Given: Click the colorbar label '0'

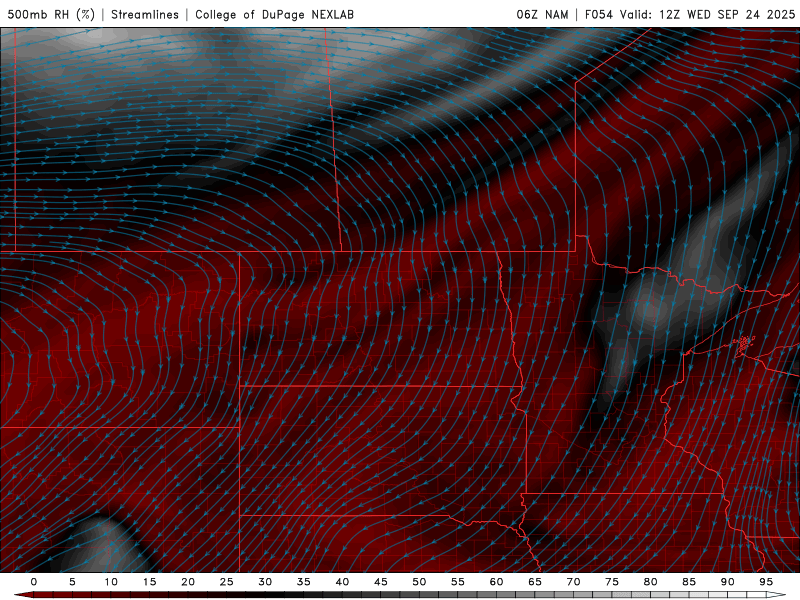Looking at the screenshot, I should (x=34, y=582).
